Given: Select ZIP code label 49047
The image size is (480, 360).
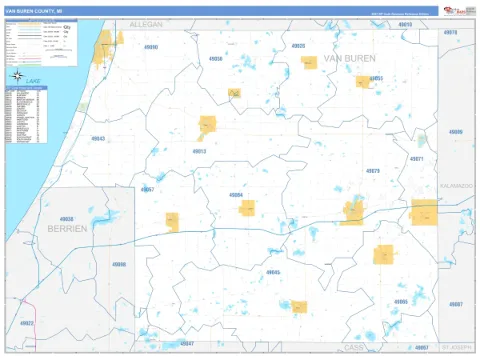Looking at the screenshot, I should [x=187, y=343].
